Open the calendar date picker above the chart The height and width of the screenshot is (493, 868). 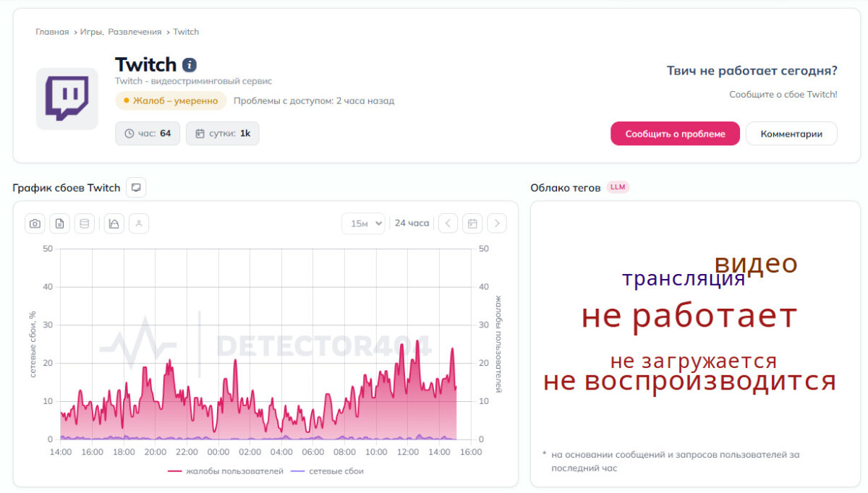click(472, 223)
